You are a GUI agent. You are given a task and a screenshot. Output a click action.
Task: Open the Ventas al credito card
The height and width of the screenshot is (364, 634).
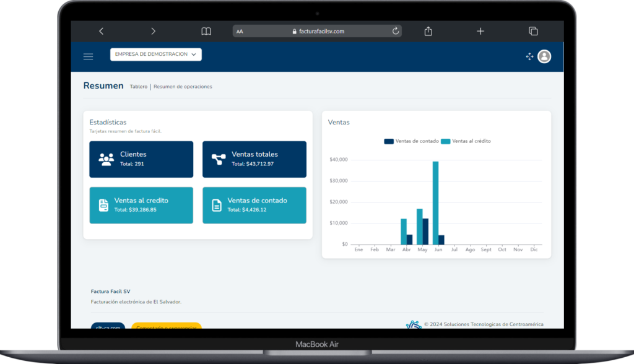point(141,206)
